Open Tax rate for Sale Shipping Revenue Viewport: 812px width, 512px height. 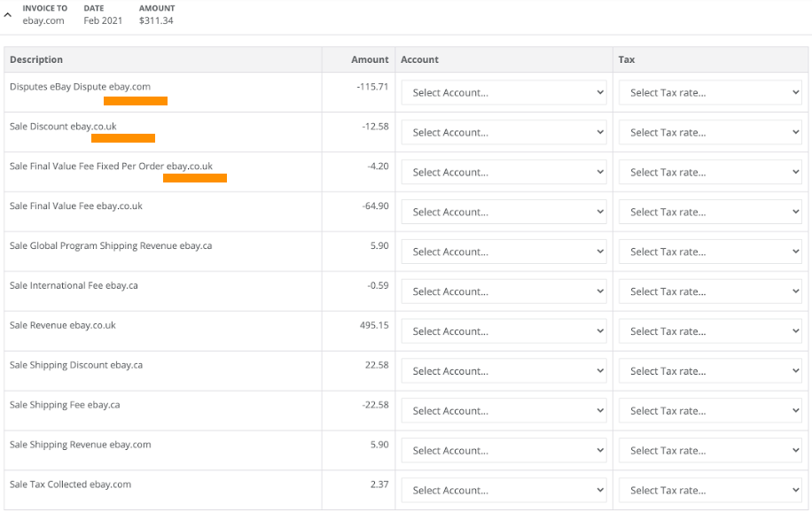click(x=710, y=450)
